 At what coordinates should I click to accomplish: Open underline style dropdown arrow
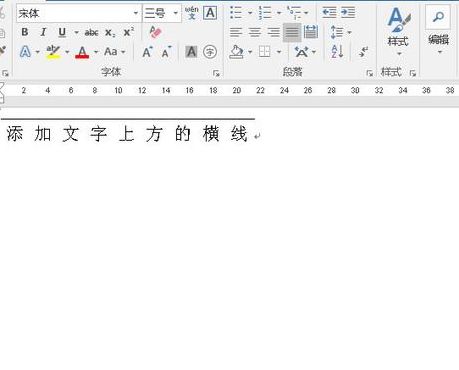(x=76, y=33)
